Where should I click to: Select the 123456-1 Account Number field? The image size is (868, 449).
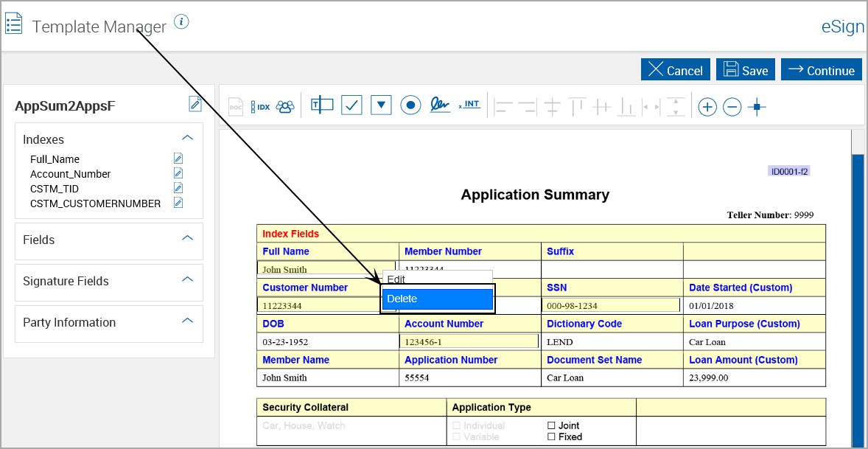coord(469,341)
